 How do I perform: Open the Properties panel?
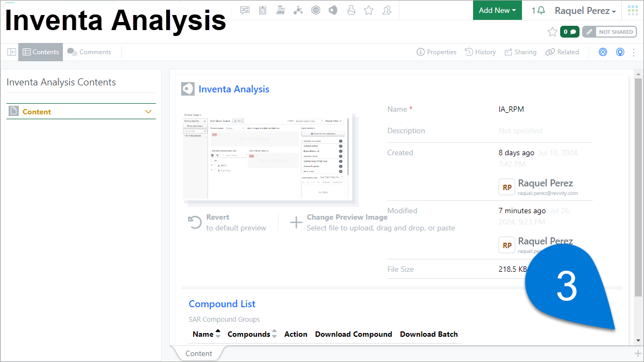(437, 52)
